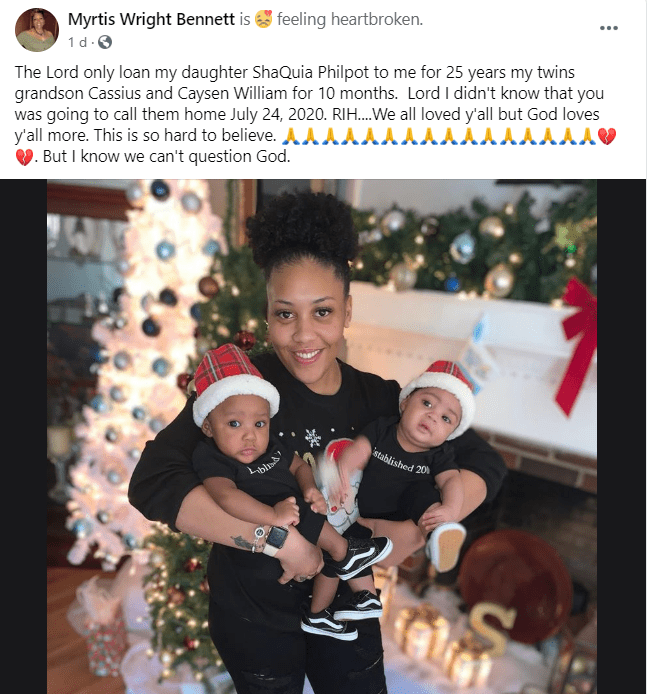Screen dimensions: 647x694
Task: Open Myrtis Wright Bennett's profile name link
Action: click(151, 19)
